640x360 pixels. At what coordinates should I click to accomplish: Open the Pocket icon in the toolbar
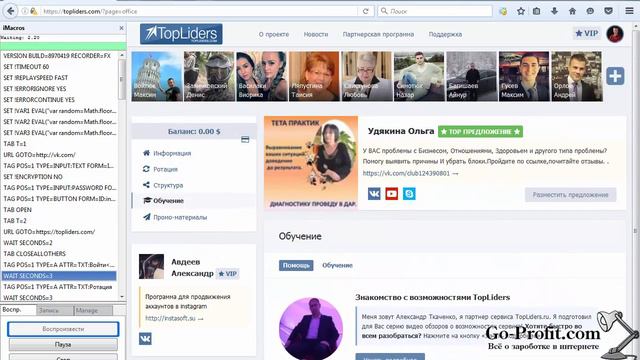[608, 11]
